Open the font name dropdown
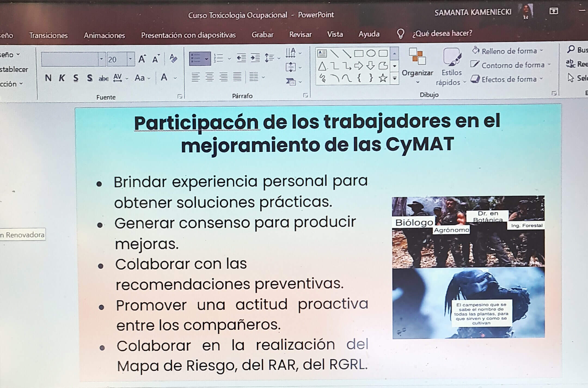Screen dimensions: 588x388 point(102,59)
